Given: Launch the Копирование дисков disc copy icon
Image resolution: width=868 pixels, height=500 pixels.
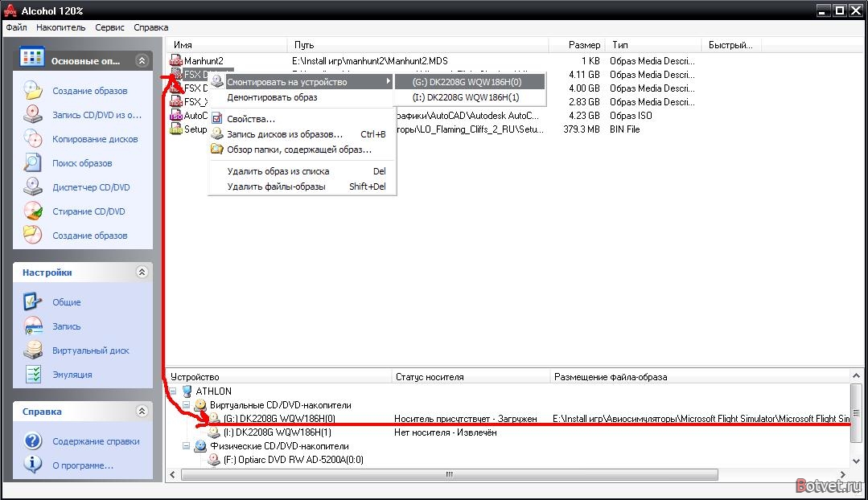Looking at the screenshot, I should point(33,138).
